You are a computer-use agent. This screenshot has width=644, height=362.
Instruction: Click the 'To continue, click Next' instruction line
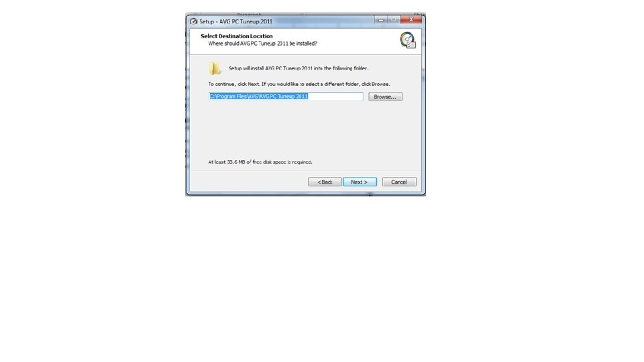click(299, 84)
